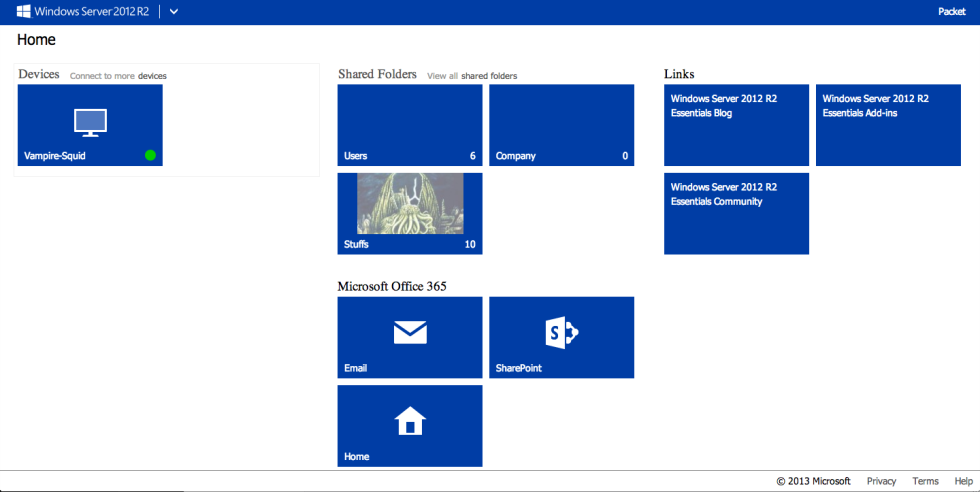Open the Packet user menu

click(x=951, y=12)
